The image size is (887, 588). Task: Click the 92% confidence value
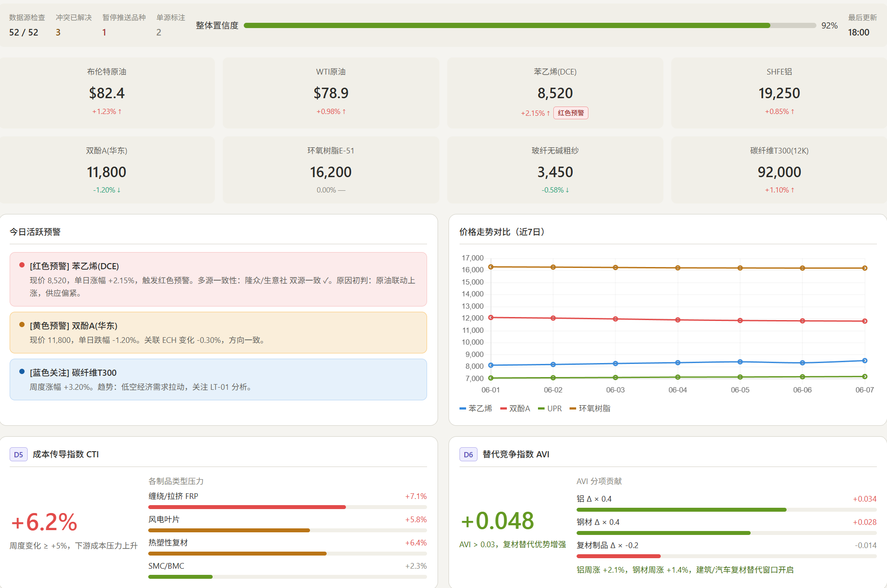[829, 25]
